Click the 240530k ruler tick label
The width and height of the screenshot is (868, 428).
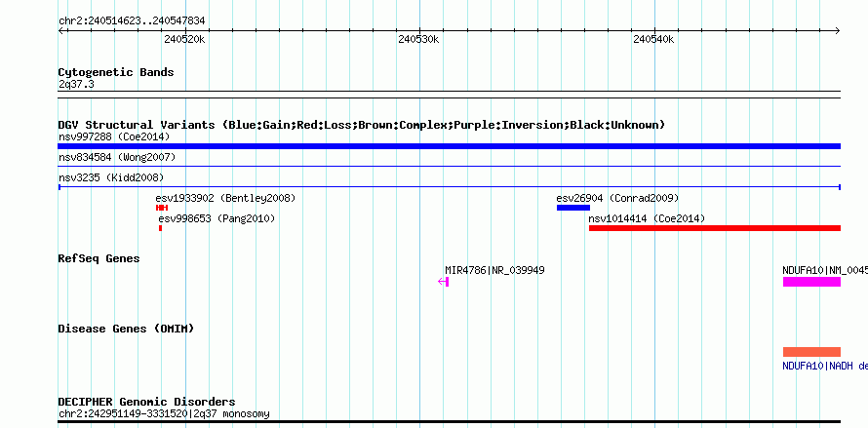(x=418, y=39)
